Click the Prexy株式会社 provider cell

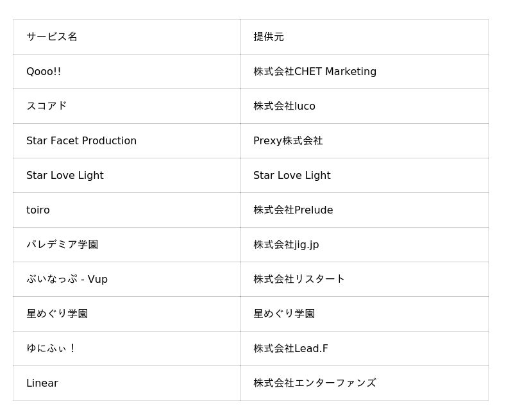(x=288, y=140)
